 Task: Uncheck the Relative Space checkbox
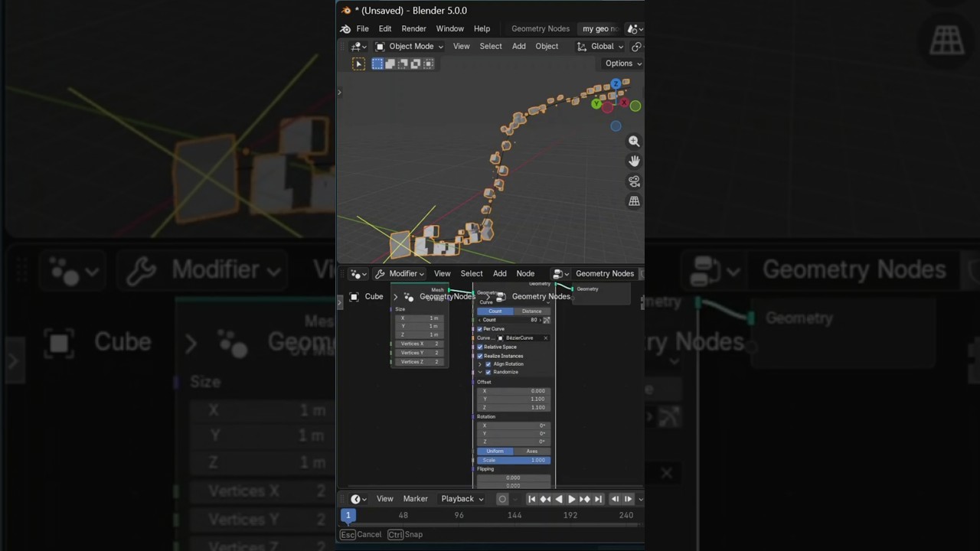coord(480,347)
